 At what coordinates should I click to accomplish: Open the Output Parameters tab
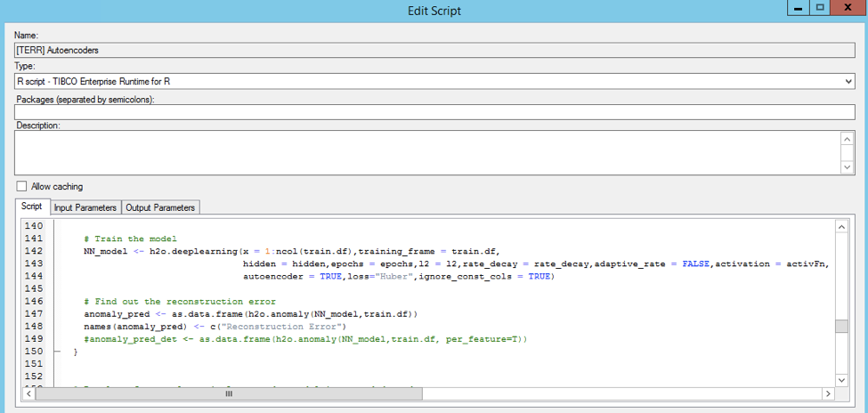[161, 207]
